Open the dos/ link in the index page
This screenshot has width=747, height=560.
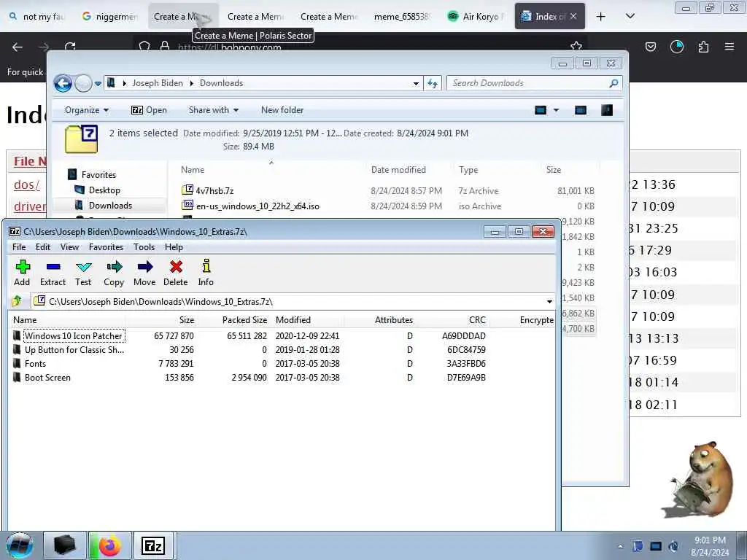pos(27,184)
